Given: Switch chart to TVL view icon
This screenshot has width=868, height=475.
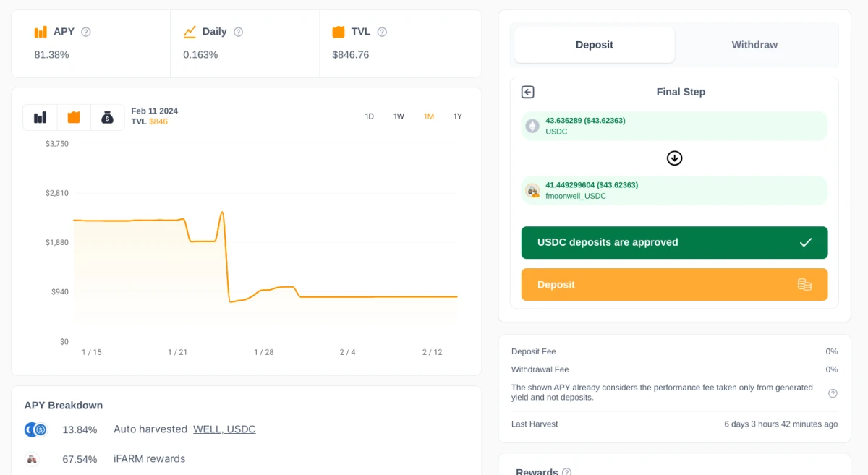Looking at the screenshot, I should (x=74, y=117).
